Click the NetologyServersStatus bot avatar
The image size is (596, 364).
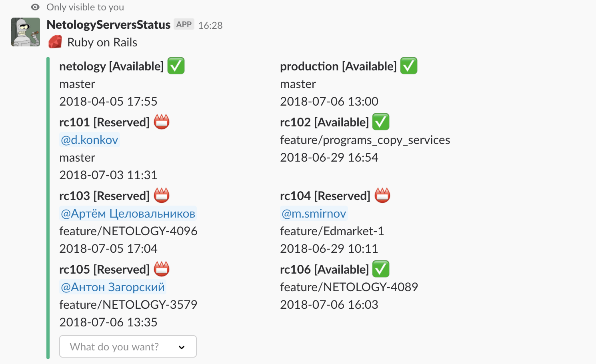click(26, 32)
